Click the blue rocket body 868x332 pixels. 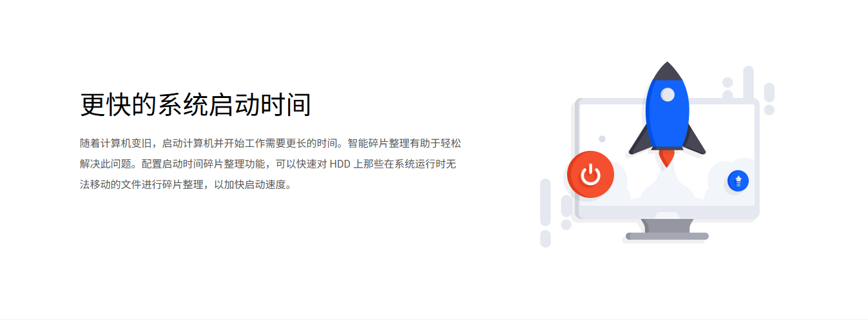(x=668, y=114)
